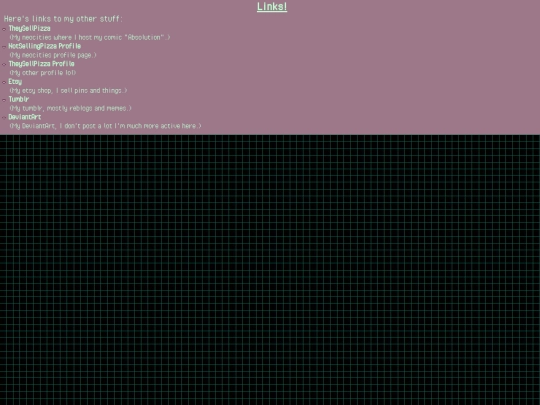Click the 'Links!' heading
The width and height of the screenshot is (540, 405).
(x=272, y=7)
